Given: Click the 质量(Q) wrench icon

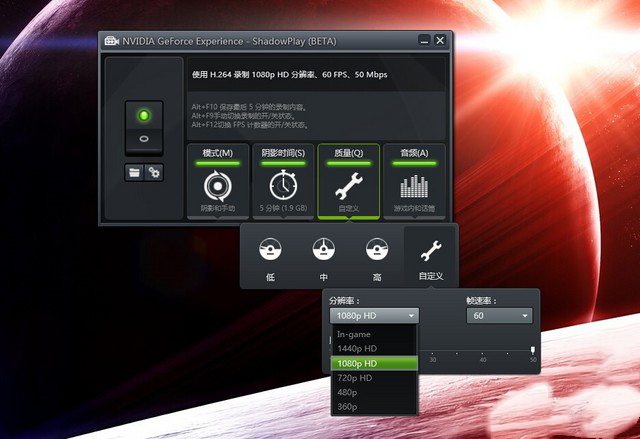Looking at the screenshot, I should 348,186.
